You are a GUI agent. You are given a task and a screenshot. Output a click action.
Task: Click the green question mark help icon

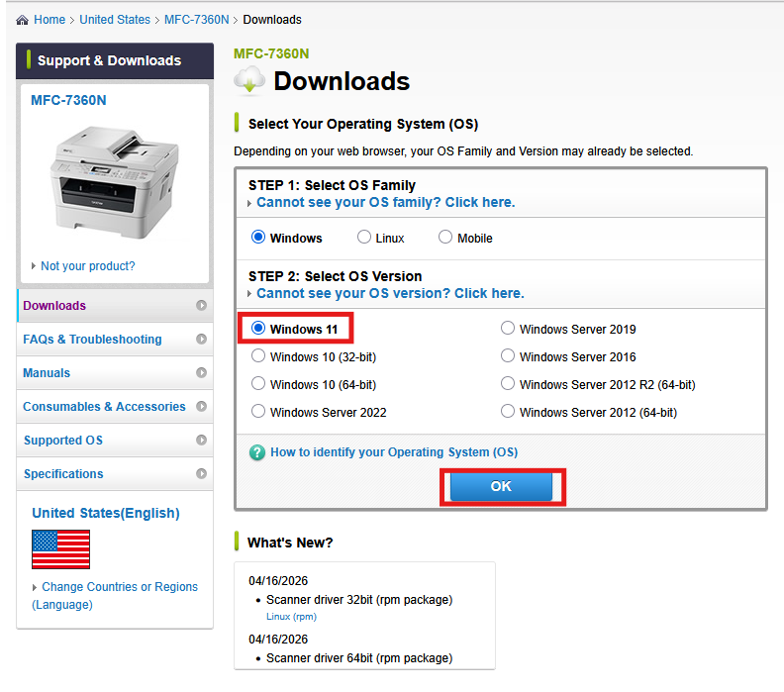257,452
